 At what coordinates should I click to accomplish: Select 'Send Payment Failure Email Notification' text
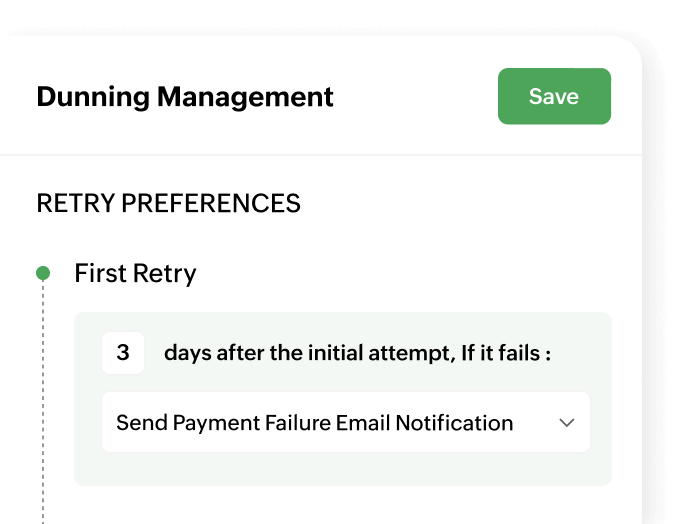[314, 423]
